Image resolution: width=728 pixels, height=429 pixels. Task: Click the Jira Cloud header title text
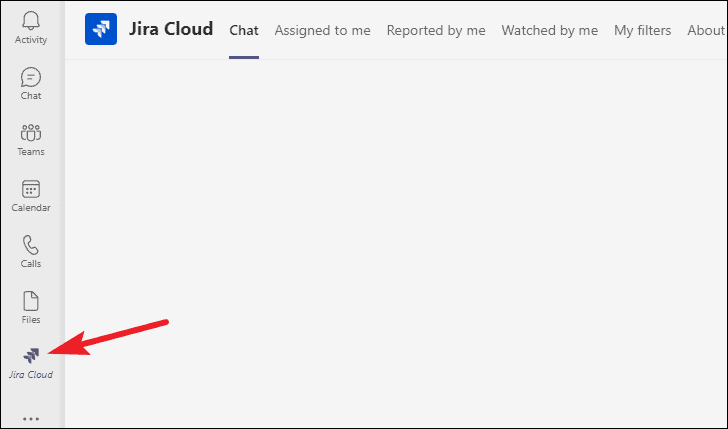[x=171, y=29]
